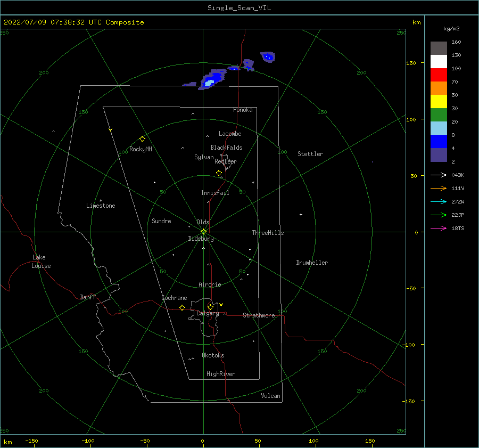Viewport: 479px width, 448px height.
Task: Click the Vulcan label
Action: coord(270,396)
